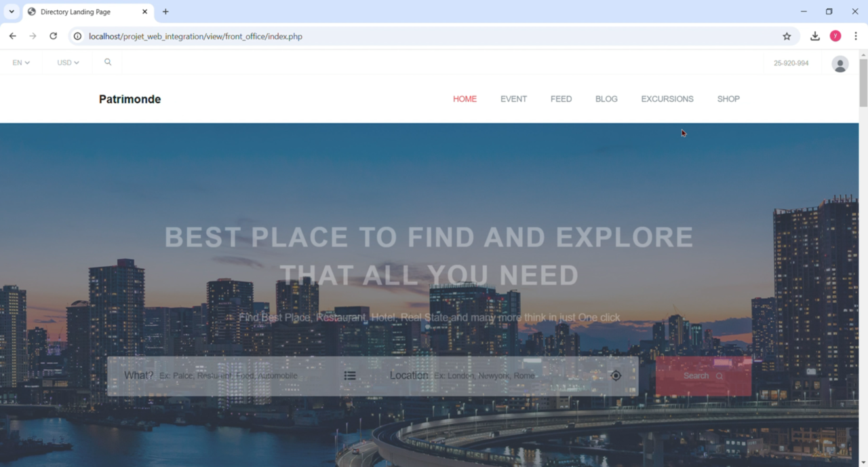Click the locate-me crosshair icon
Screen dimensions: 868x467
[x=616, y=376]
